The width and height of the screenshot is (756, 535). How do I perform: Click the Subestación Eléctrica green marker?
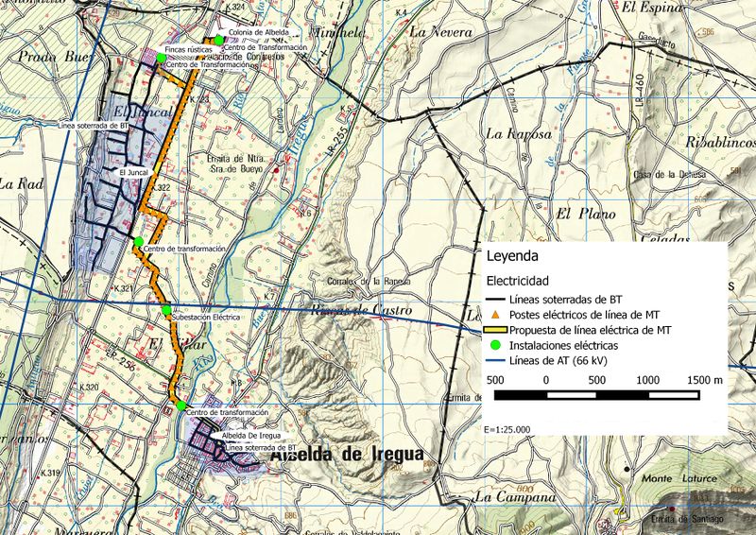166,310
